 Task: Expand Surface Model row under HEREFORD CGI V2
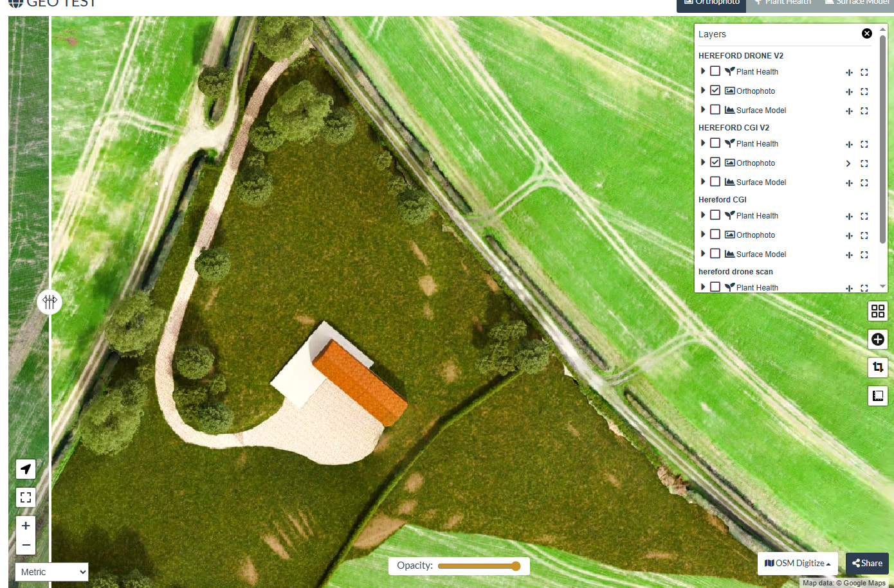703,182
